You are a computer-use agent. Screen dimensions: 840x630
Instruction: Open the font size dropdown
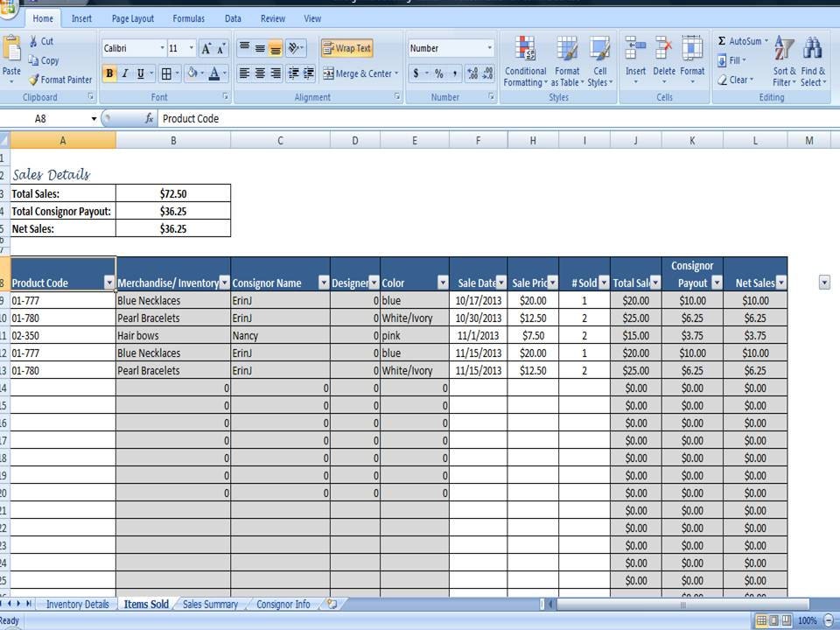(191, 48)
